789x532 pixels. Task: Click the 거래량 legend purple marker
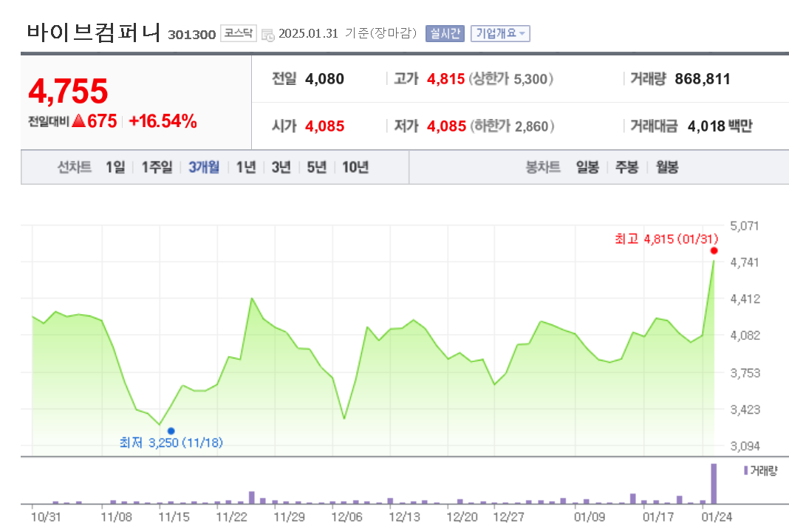click(x=745, y=471)
